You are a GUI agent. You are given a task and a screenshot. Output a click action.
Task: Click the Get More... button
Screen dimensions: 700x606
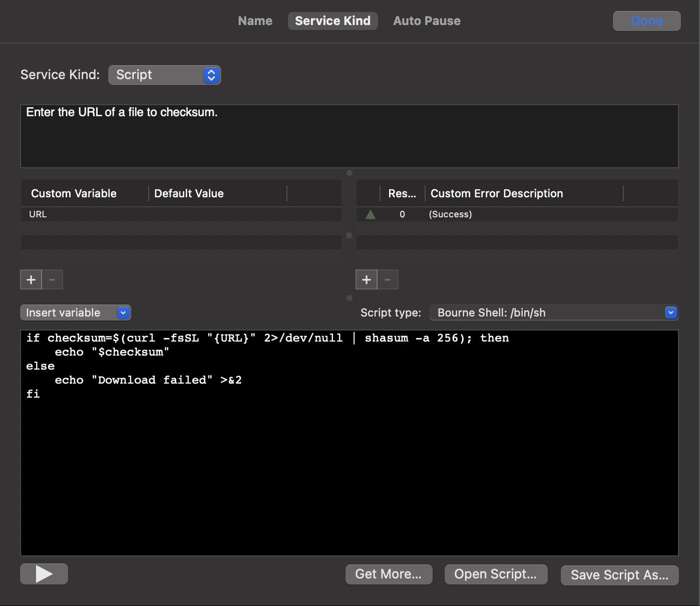pos(388,574)
